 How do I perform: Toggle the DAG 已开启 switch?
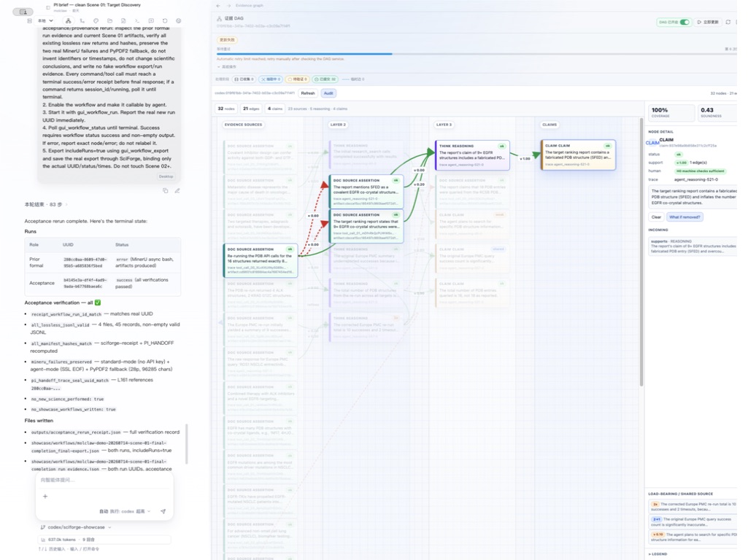[685, 22]
